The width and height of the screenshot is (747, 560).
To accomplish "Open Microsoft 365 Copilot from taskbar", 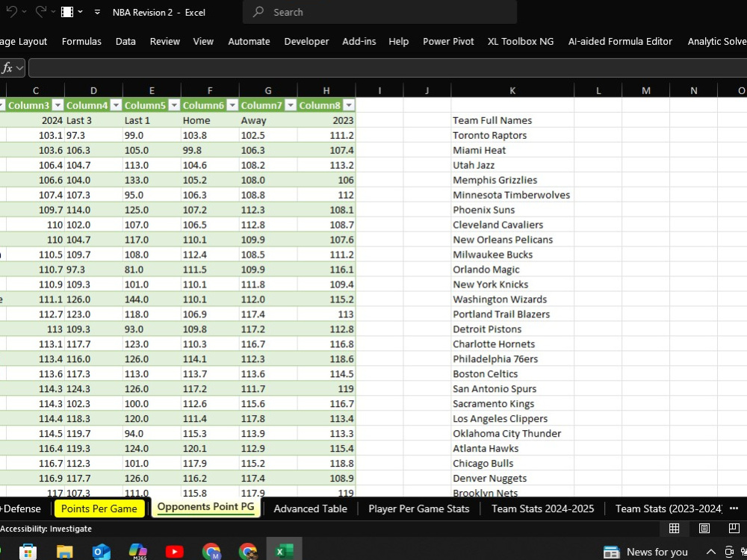I will pyautogui.click(x=138, y=552).
